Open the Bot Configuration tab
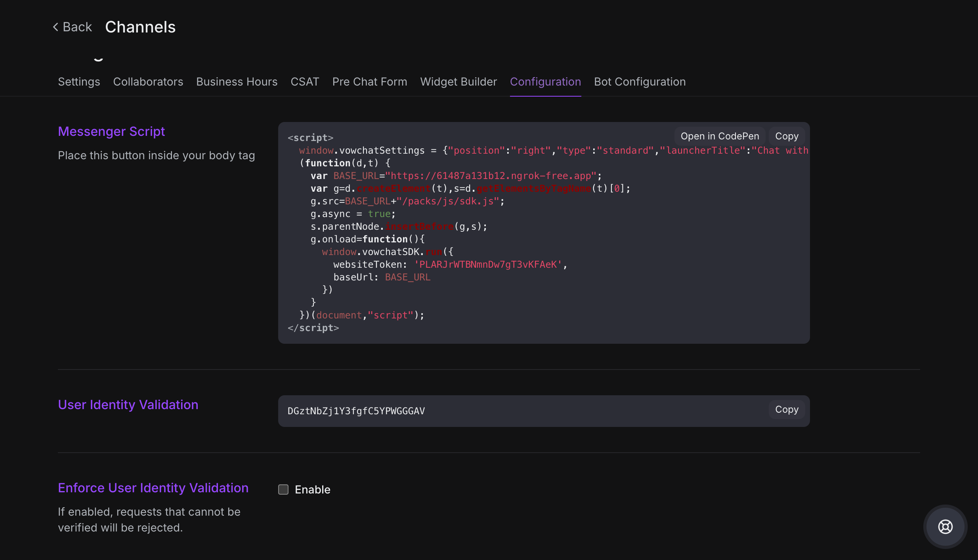 click(x=640, y=82)
